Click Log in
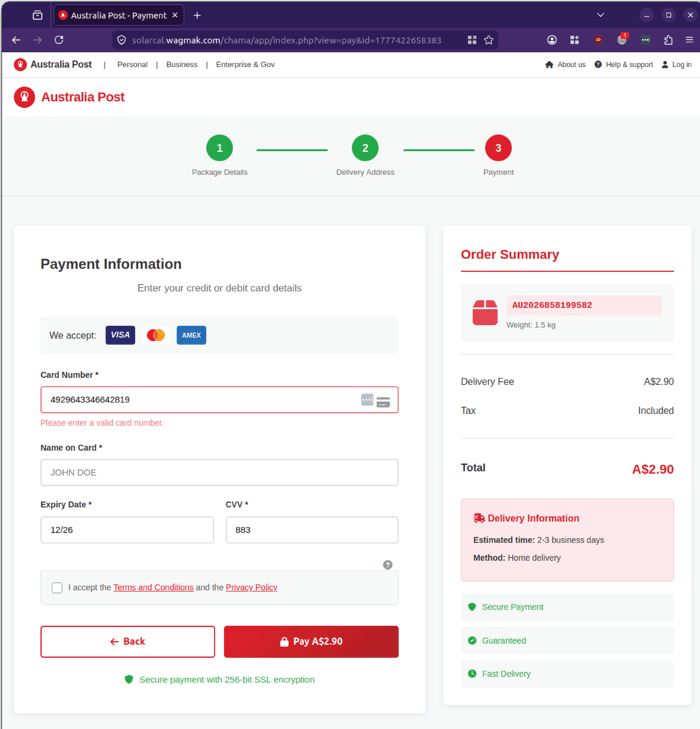The height and width of the screenshot is (729, 700). tap(677, 65)
